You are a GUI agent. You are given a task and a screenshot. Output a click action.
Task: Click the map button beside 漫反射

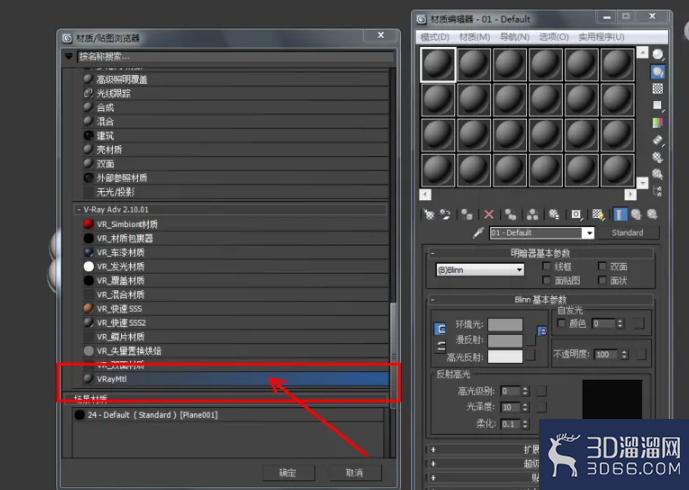pos(530,340)
